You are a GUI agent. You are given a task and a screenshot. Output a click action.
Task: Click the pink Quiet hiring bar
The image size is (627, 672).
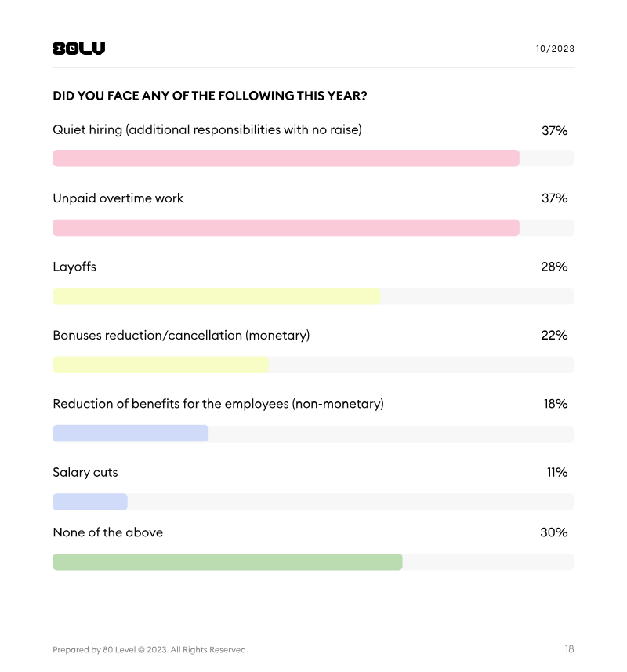coord(285,158)
